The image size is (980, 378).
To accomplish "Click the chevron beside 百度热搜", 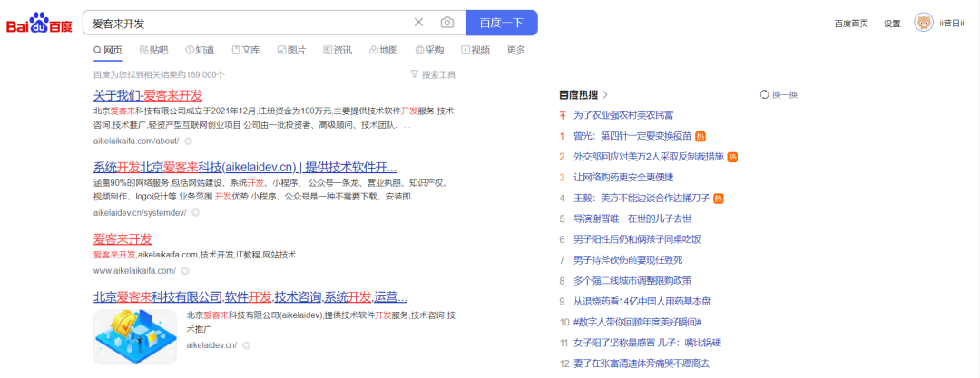I will pos(605,95).
